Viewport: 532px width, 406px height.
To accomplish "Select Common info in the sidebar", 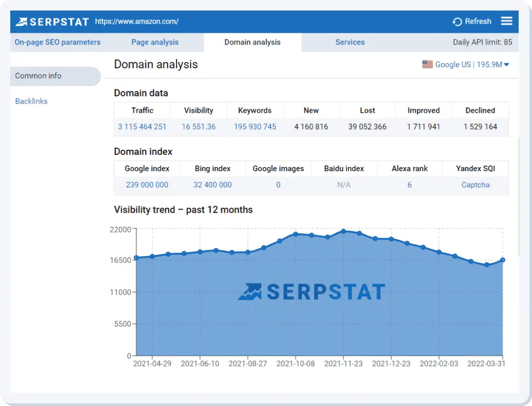I will pyautogui.click(x=55, y=76).
